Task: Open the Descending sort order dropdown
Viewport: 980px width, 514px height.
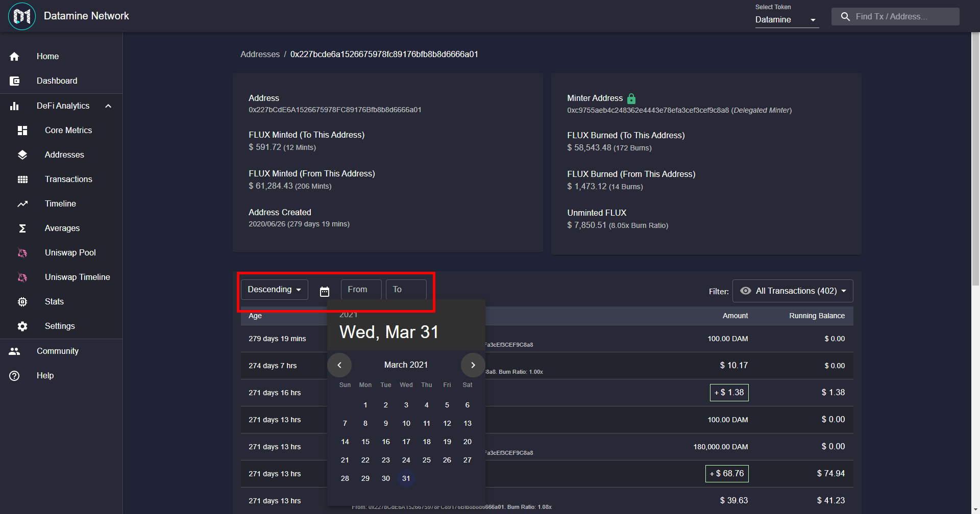Action: click(275, 290)
